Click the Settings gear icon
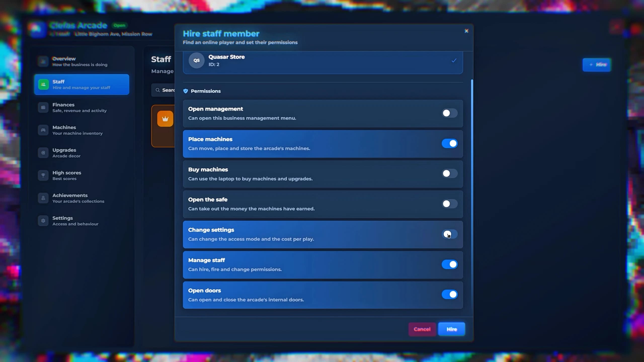This screenshot has width=644, height=362. pos(43,221)
